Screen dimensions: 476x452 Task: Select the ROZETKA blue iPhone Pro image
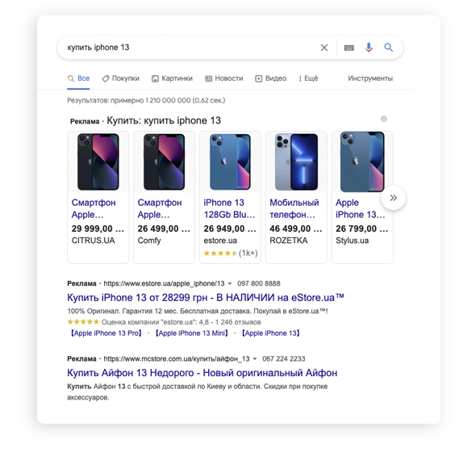click(x=296, y=162)
